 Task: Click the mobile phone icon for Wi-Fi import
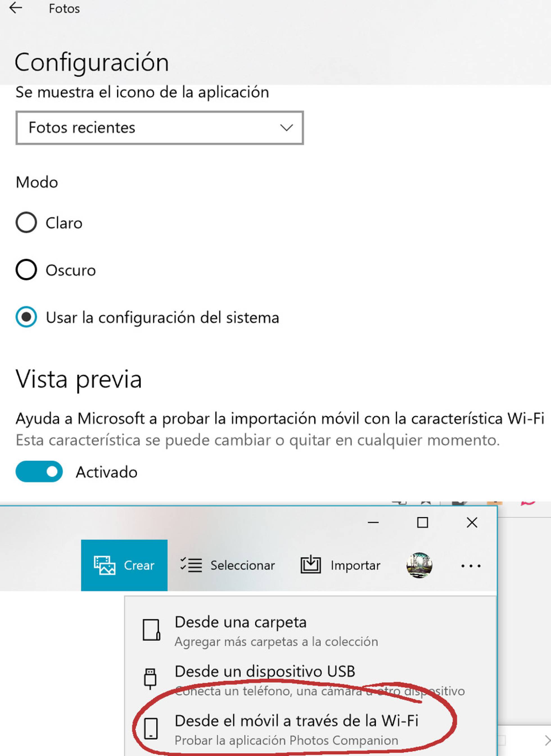point(151,729)
